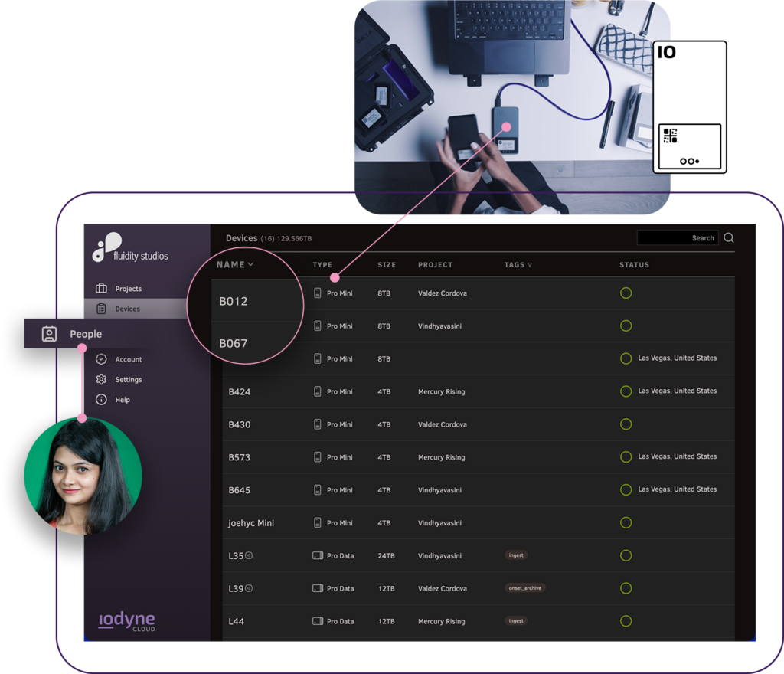Click the Projects briefcase icon
Viewport: 784px width, 674px height.
(102, 288)
